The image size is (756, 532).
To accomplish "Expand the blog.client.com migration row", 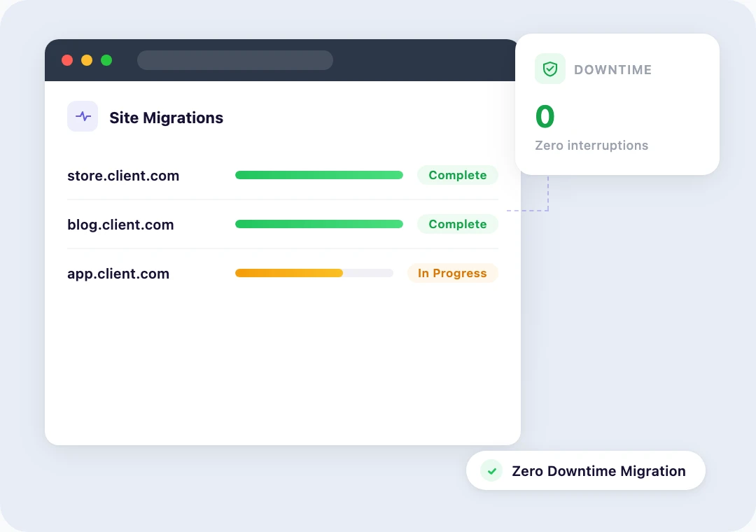I will [x=120, y=224].
